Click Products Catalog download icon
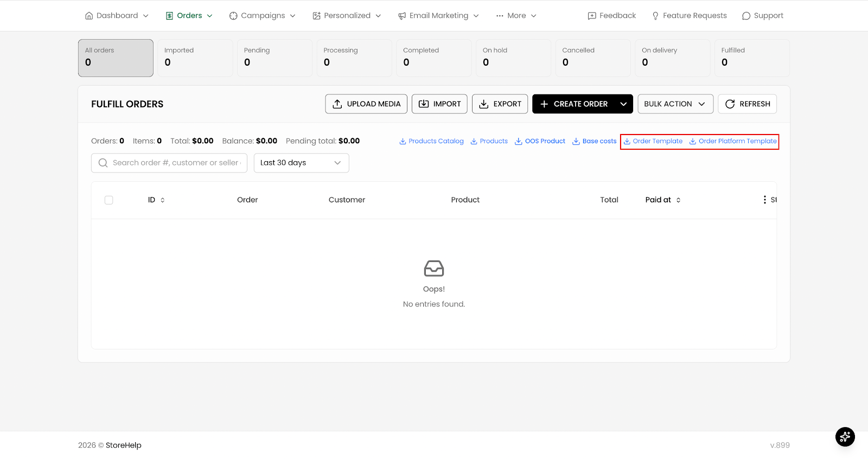The width and height of the screenshot is (868, 459). click(x=403, y=141)
